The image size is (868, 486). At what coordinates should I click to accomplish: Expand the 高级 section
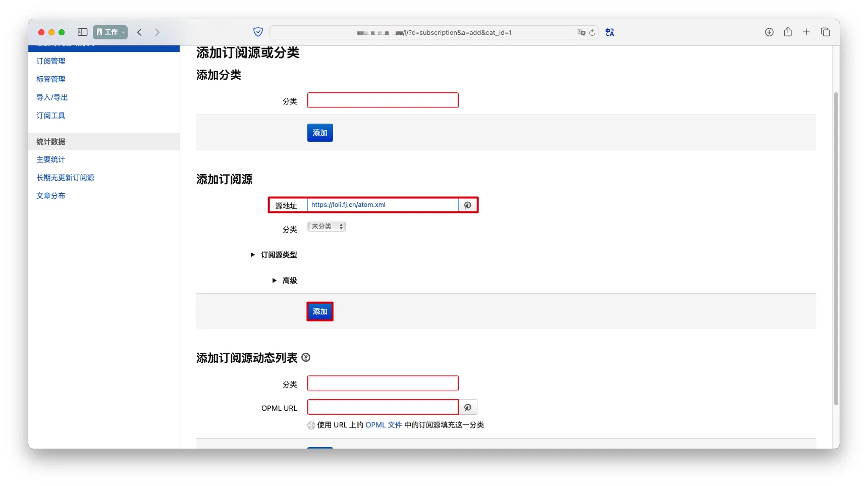click(x=285, y=281)
